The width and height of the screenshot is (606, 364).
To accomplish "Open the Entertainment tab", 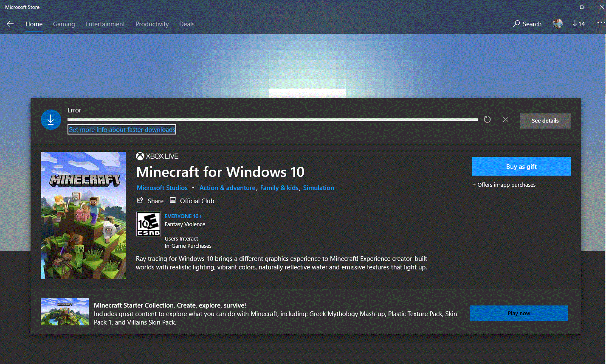I will 105,24.
